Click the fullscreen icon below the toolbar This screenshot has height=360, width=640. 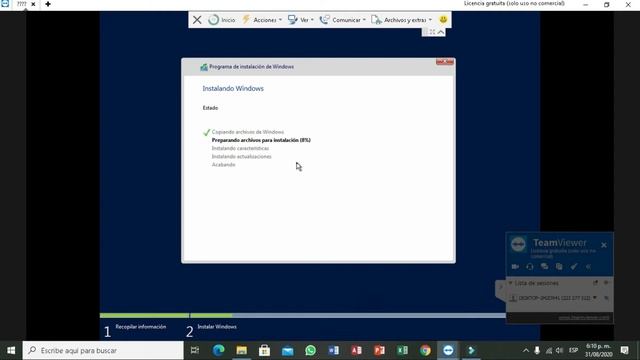tap(432, 32)
